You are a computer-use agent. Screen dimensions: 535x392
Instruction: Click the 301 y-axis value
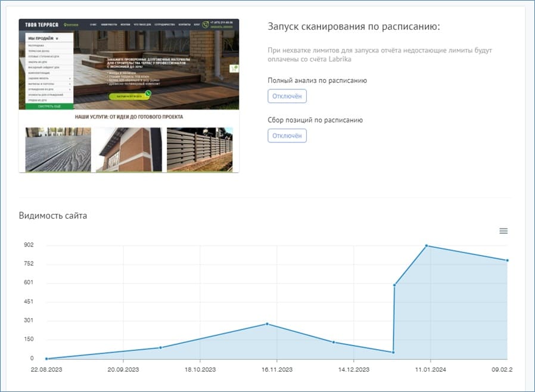click(x=29, y=320)
